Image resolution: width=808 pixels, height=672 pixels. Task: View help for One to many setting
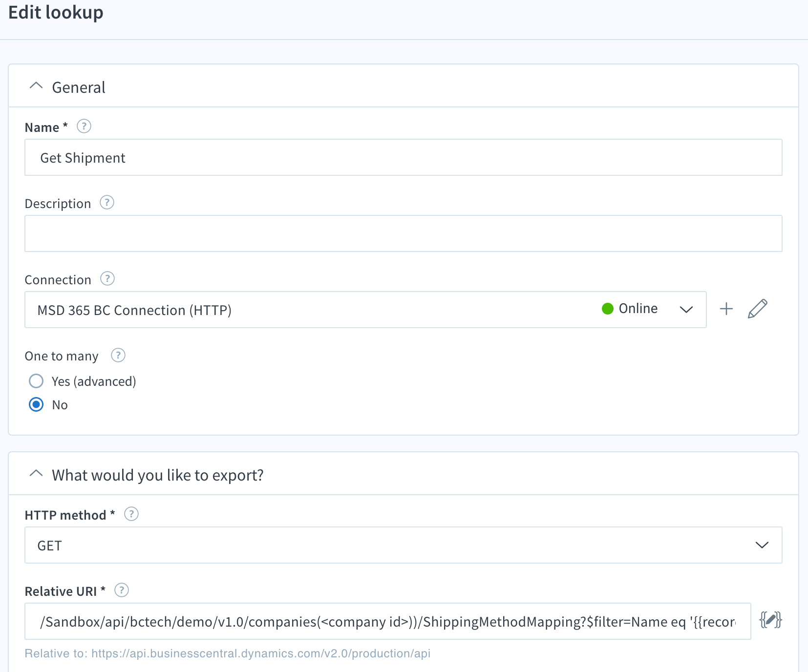tap(118, 356)
